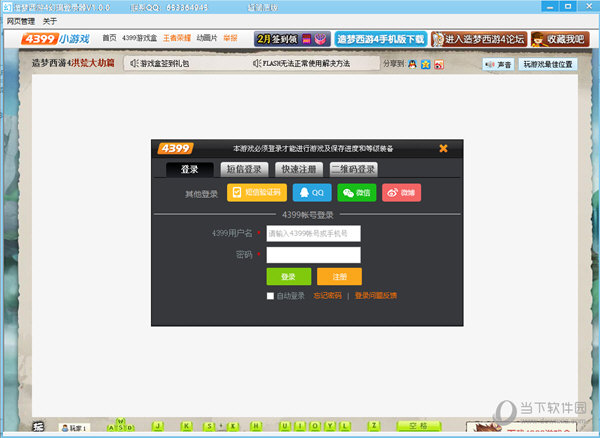Click the 玩家1 player indicator
Screen dimensions: 600x438
click(x=74, y=428)
